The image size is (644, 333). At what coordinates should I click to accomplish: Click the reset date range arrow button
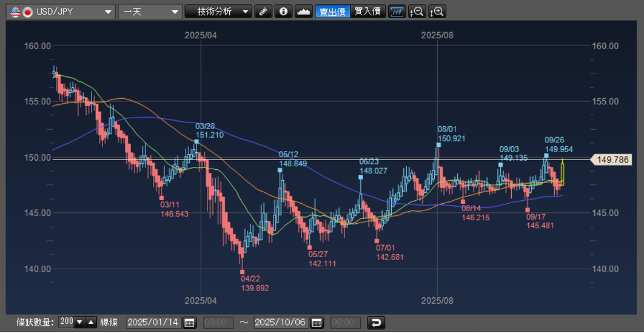(376, 323)
